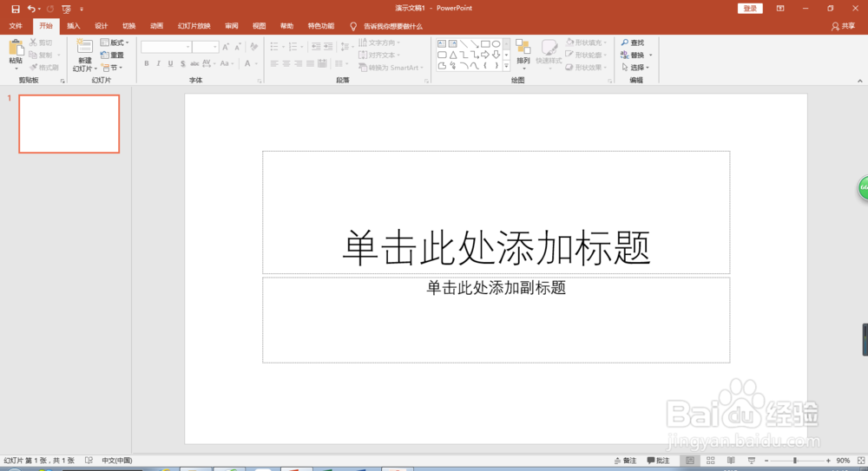The width and height of the screenshot is (868, 471).
Task: Increase the font size
Action: [226, 47]
